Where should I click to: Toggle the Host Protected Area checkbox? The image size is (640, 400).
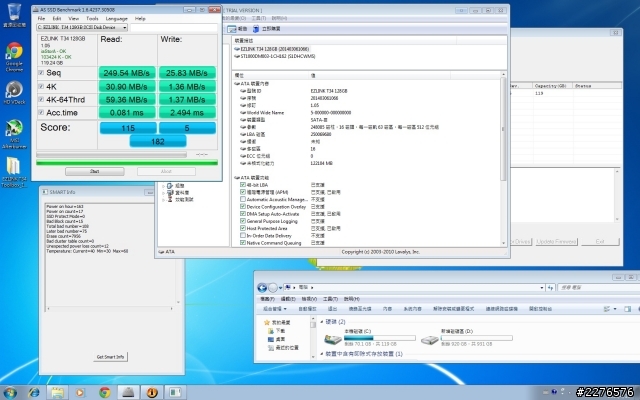click(243, 228)
